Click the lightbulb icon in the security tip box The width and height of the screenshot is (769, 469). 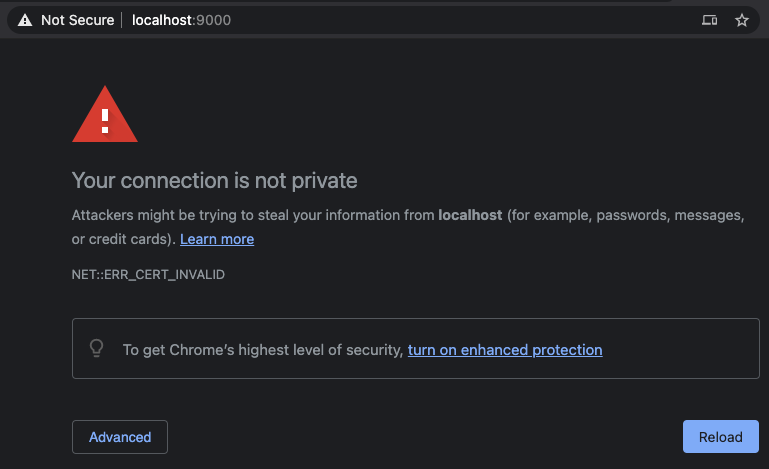click(x=97, y=348)
